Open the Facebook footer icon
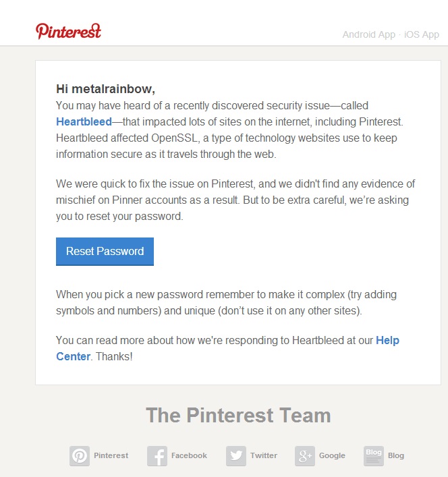The height and width of the screenshot is (477, 448). 157,456
